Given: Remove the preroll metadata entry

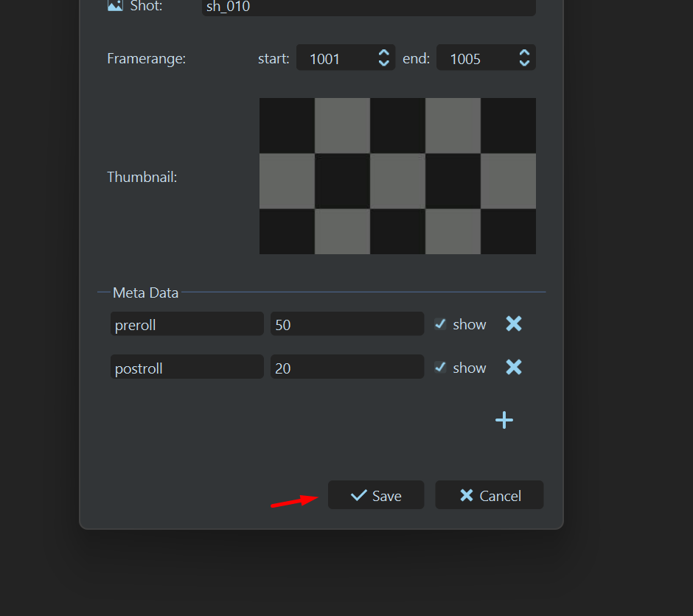Looking at the screenshot, I should (514, 324).
